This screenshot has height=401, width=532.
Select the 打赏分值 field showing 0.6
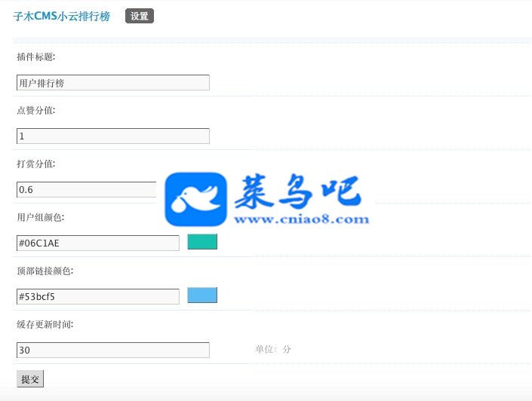[87, 189]
